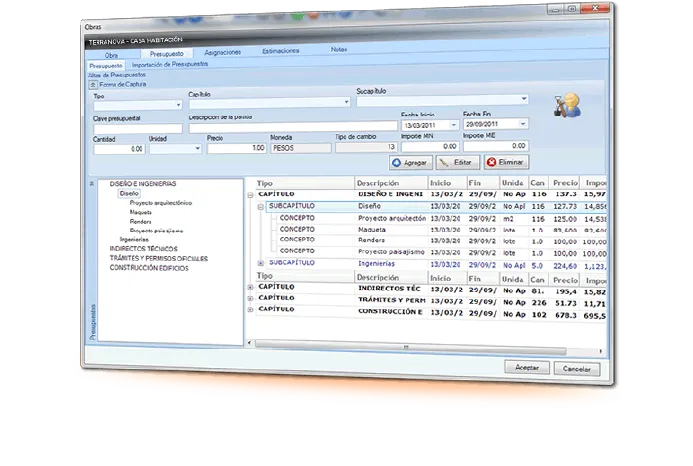Click the horizontal scrollbar thumb
Viewport: 693px width, 466px height.
tap(411, 347)
